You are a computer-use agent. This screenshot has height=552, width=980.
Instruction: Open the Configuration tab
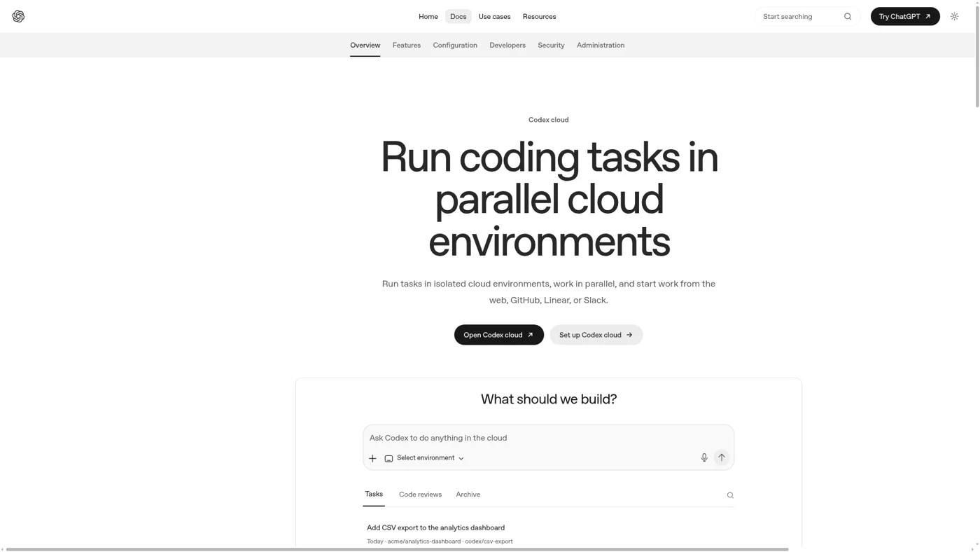click(455, 46)
